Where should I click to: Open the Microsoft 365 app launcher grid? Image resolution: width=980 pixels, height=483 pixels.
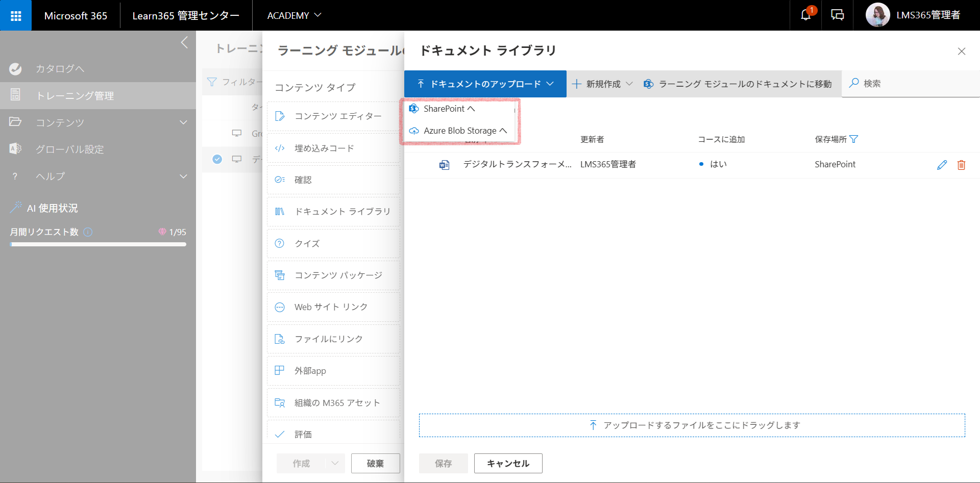tap(16, 15)
